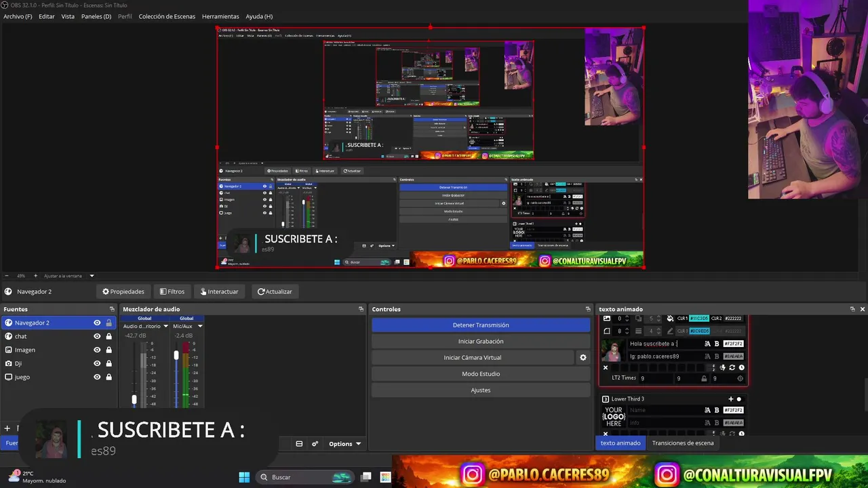Select the chat source row
Screen dimensions: 868x488
pos(58,336)
